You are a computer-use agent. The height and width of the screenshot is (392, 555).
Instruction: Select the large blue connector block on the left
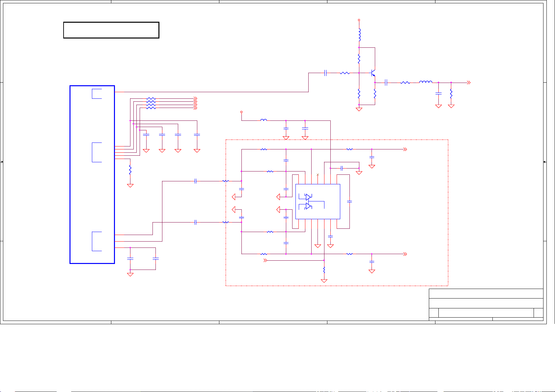coord(92,174)
